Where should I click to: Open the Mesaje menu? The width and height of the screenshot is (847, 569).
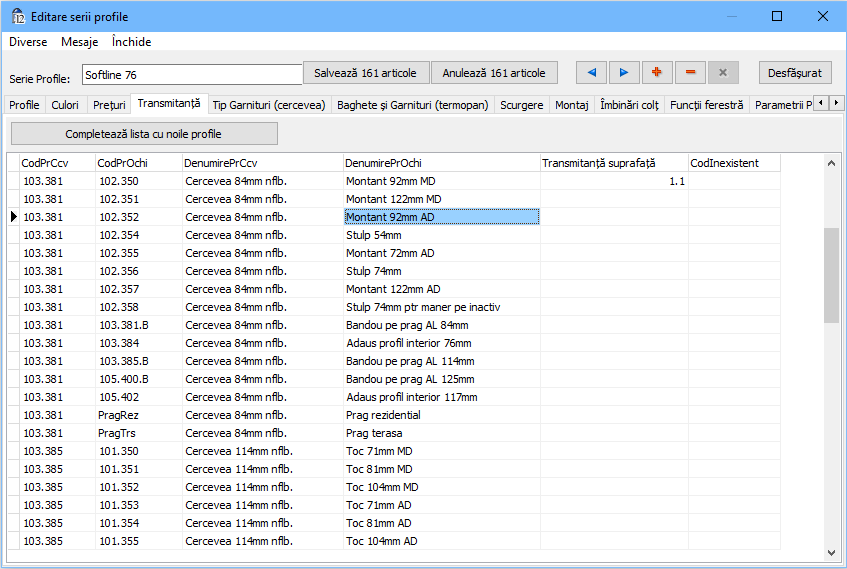79,42
